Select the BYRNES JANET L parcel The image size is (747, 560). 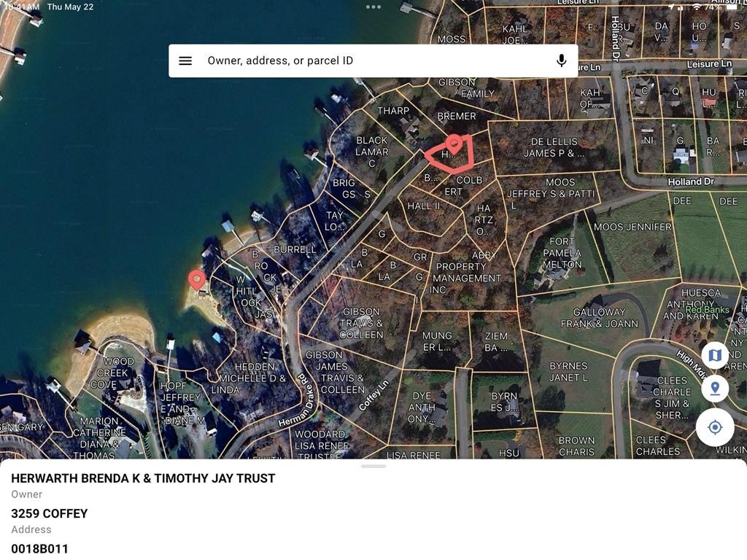[x=568, y=372]
